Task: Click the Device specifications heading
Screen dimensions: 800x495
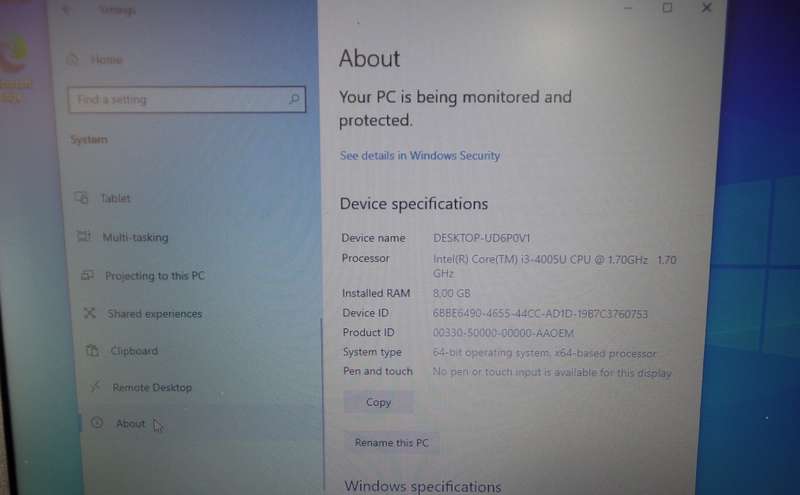Action: [414, 204]
